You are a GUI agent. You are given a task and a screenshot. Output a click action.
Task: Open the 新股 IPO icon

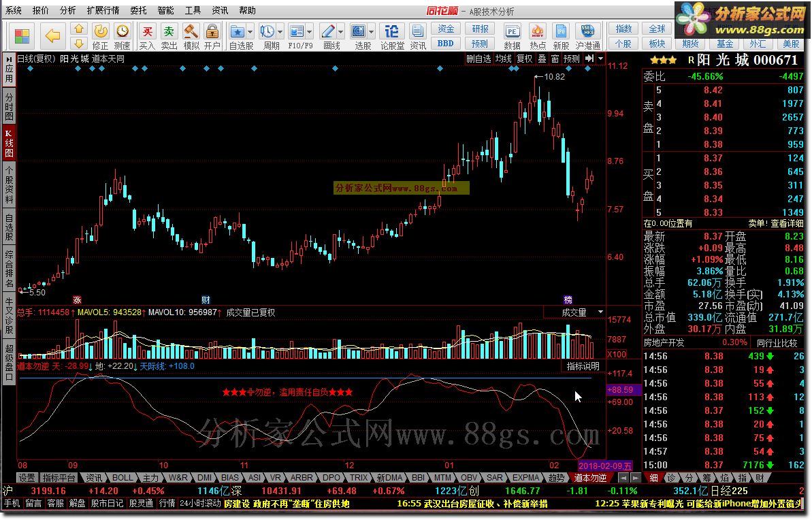click(x=561, y=37)
